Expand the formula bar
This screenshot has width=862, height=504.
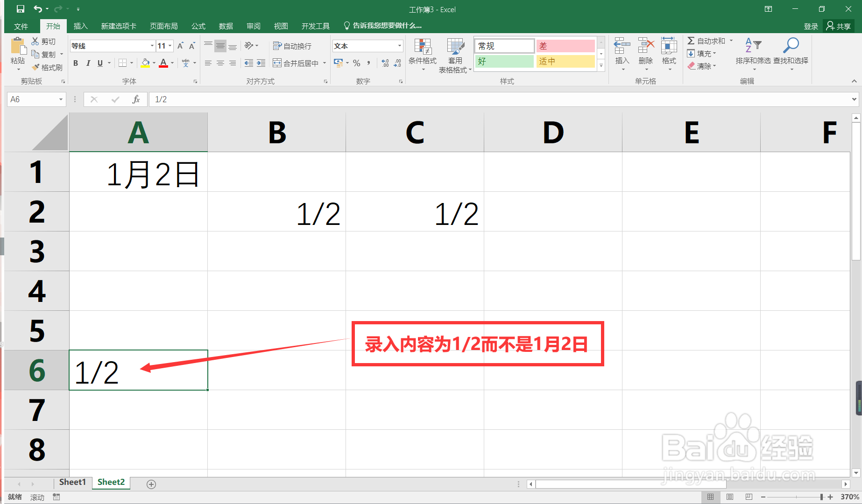pos(854,99)
